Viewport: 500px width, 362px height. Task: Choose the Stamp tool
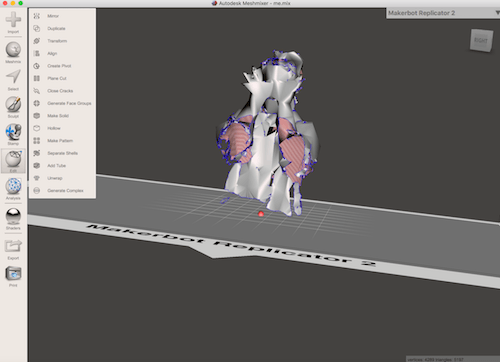click(13, 134)
